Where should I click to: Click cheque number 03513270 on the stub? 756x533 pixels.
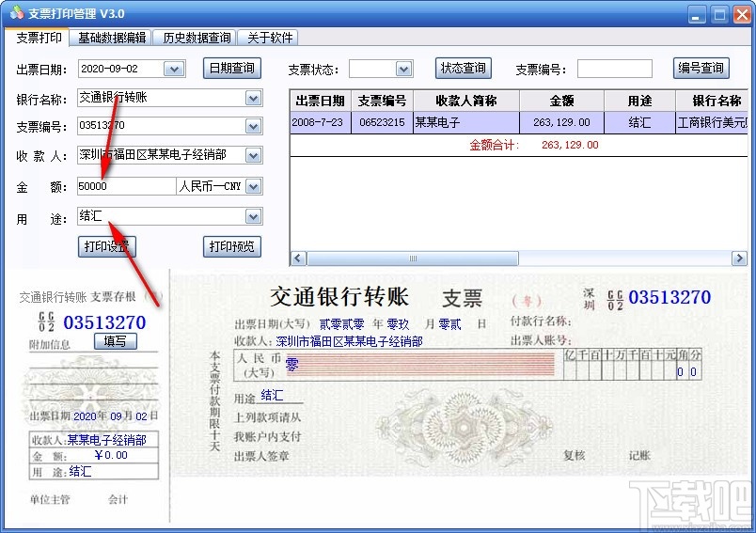pos(104,322)
